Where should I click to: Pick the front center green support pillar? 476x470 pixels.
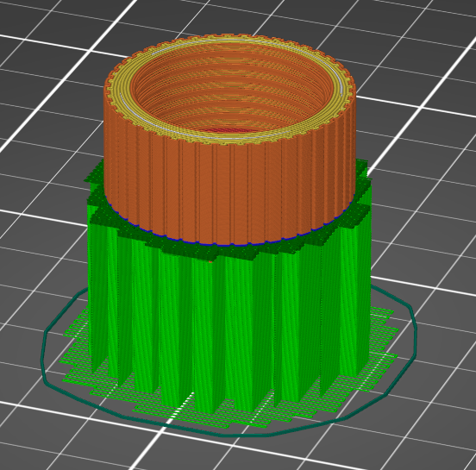pyautogui.click(x=210, y=334)
